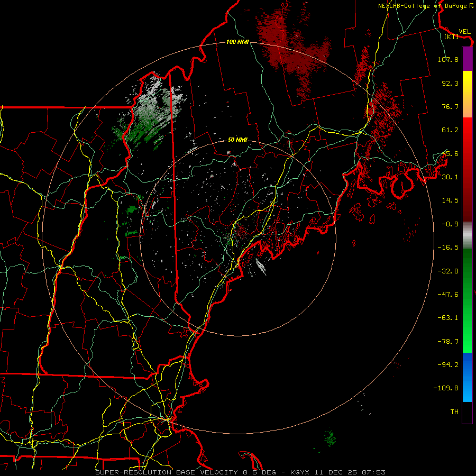
Task: Click the -47.6 velocity scale value
Action: pyautogui.click(x=448, y=295)
